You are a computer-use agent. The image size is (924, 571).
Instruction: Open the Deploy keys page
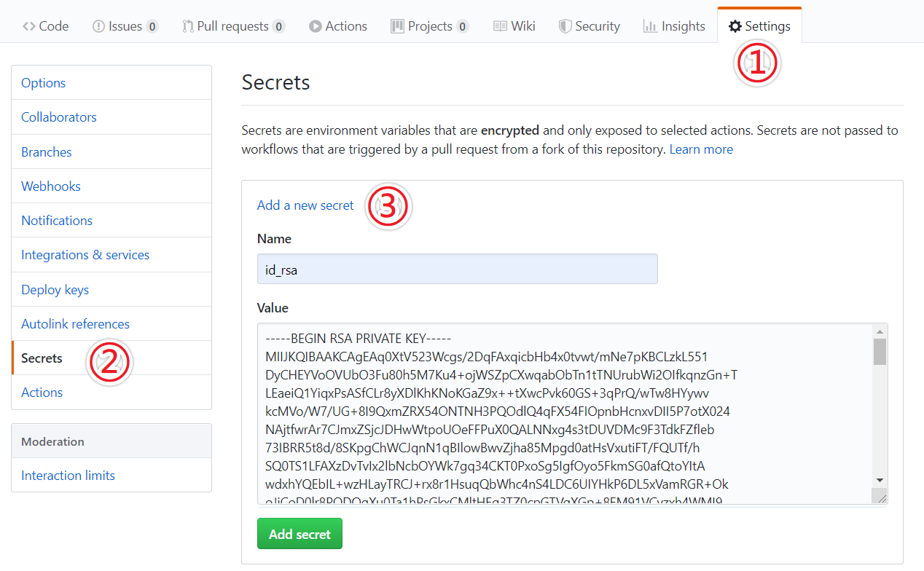(55, 290)
